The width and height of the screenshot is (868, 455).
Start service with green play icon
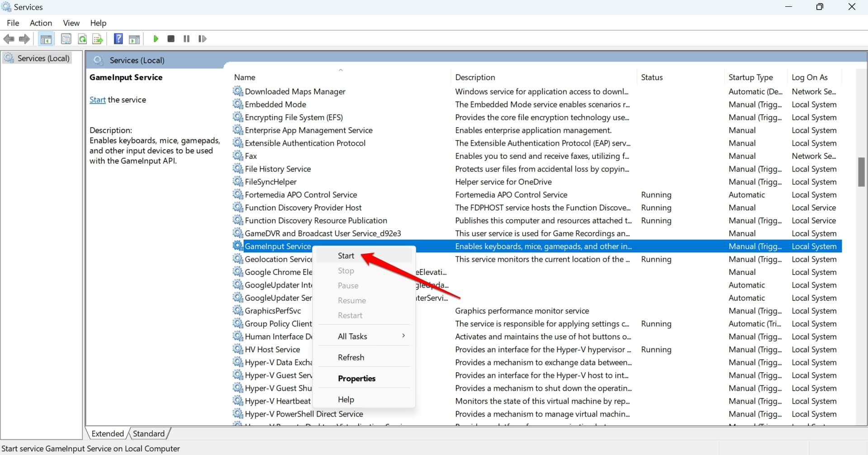156,39
